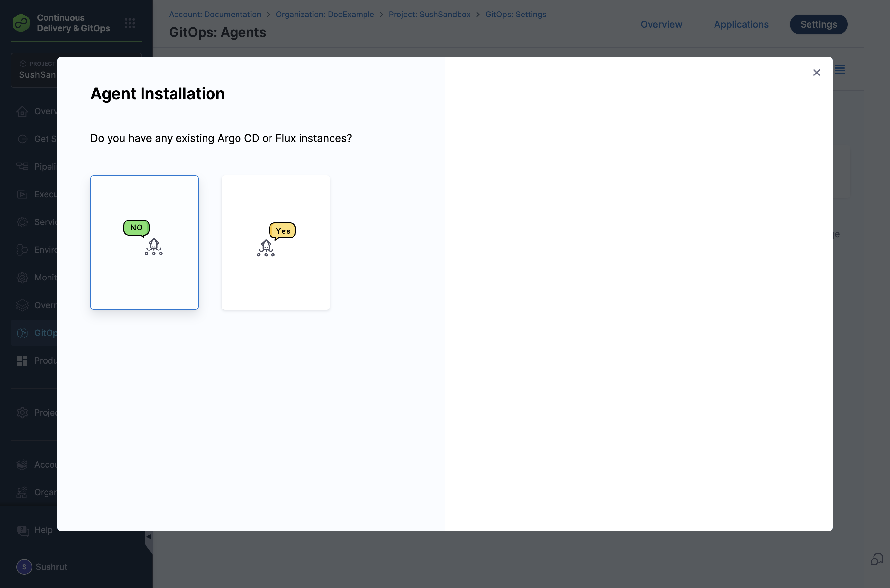Open the Overview home icon in sidebar
Image resolution: width=890 pixels, height=588 pixels.
pos(22,111)
